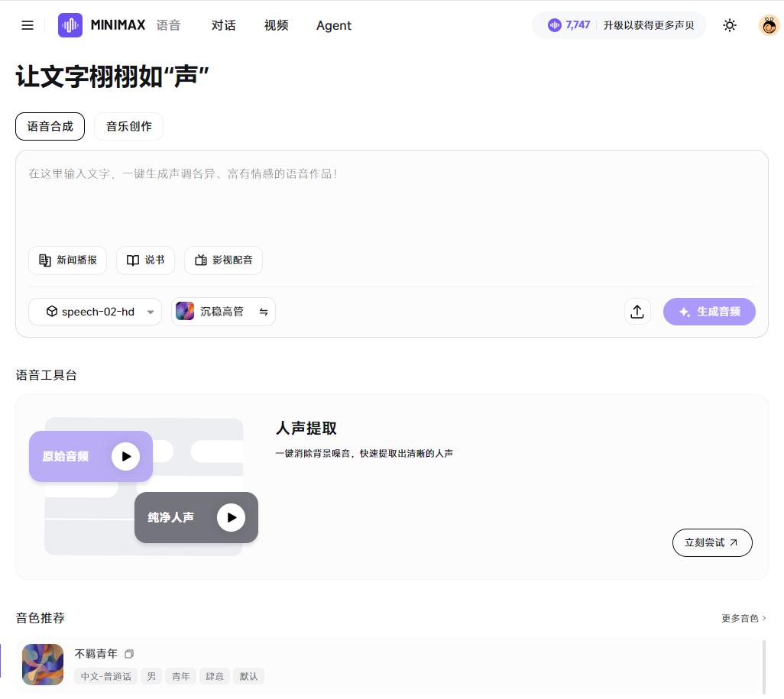The width and height of the screenshot is (784, 699).
Task: Click the 青年 age tag
Action: click(x=180, y=677)
